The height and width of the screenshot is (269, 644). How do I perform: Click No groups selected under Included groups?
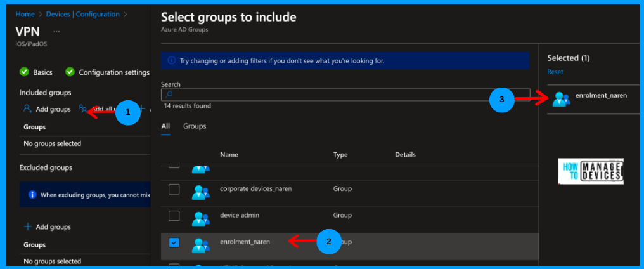tap(52, 144)
